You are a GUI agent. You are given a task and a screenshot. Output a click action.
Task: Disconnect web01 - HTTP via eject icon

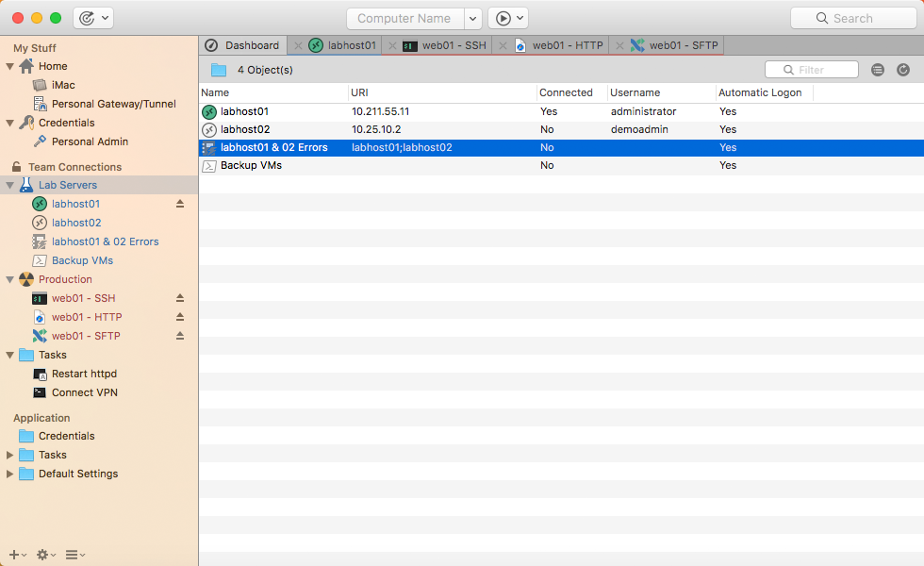tap(180, 317)
